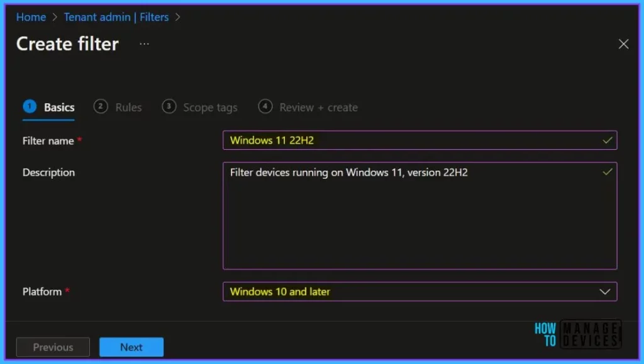Click the green checkmark in Description box
The image size is (644, 364).
[607, 172]
